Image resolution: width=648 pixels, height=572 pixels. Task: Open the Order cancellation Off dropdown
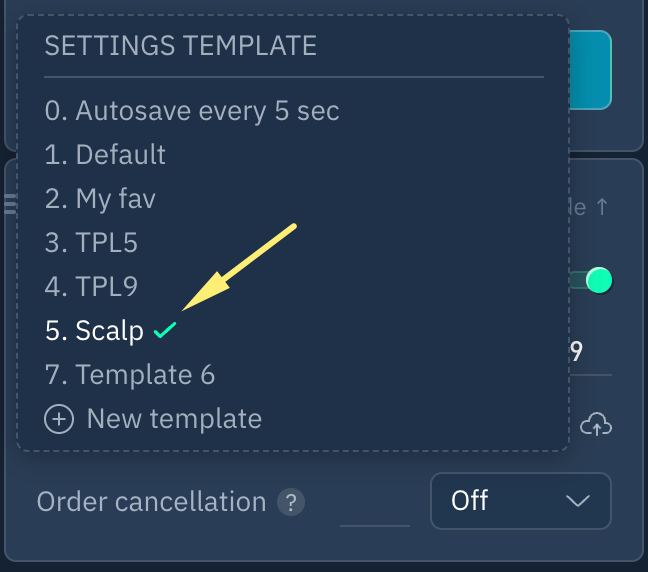point(520,501)
